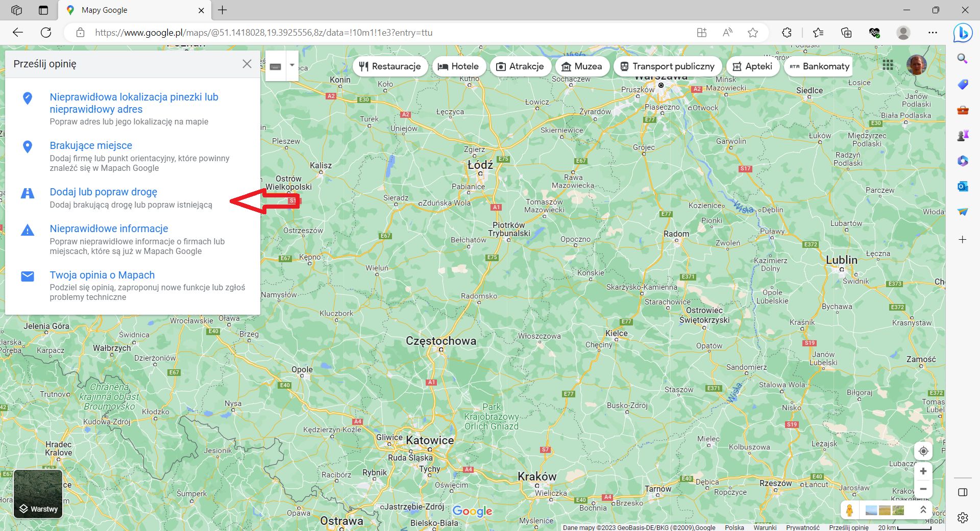Open the input method dropdown arrow
This screenshot has height=531, width=980.
pos(291,65)
